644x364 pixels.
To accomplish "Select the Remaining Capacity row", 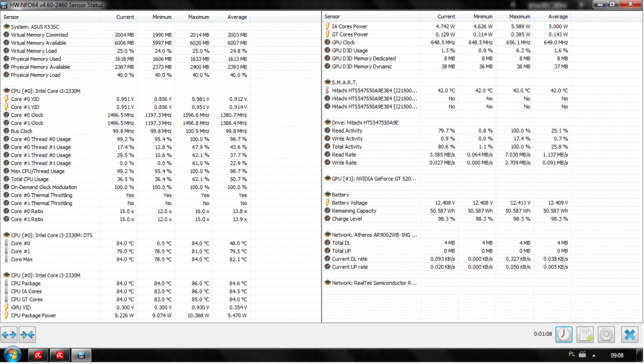I will pyautogui.click(x=447, y=211).
